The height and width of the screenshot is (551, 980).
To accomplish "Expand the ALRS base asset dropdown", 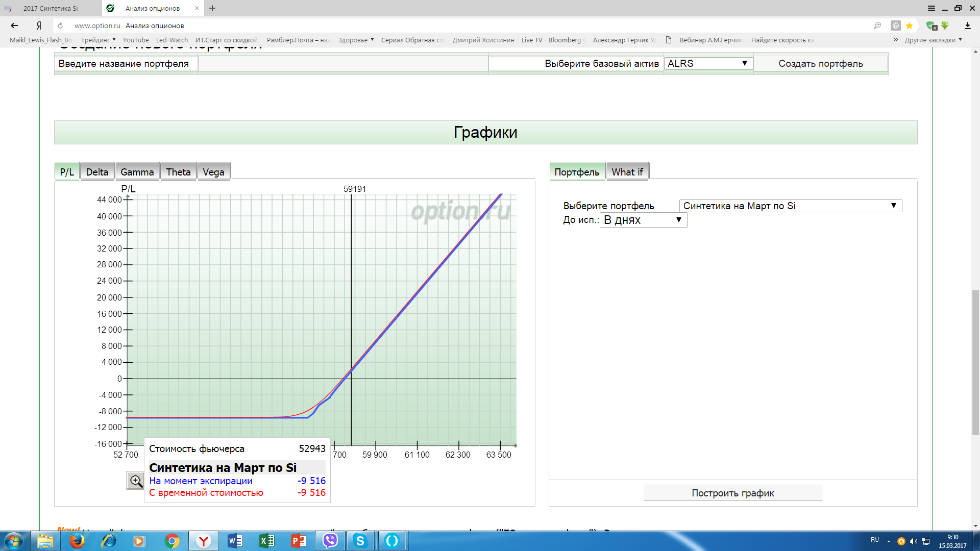I will [x=707, y=63].
